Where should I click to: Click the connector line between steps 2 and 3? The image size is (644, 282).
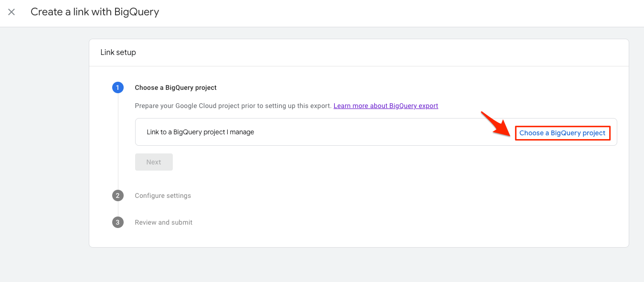(x=118, y=209)
